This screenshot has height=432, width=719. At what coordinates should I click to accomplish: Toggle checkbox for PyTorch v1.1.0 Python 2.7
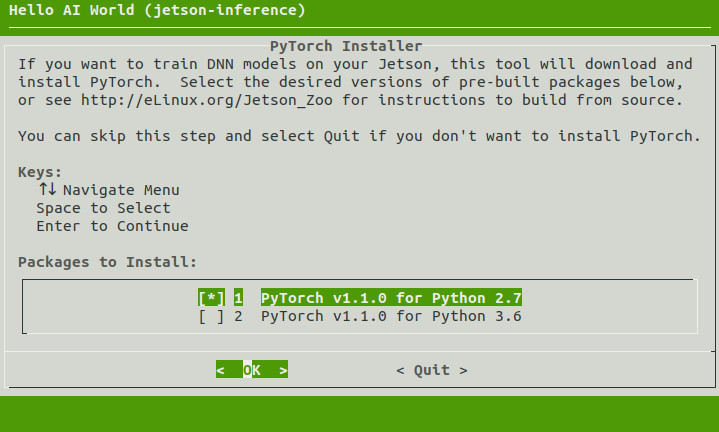(x=211, y=298)
